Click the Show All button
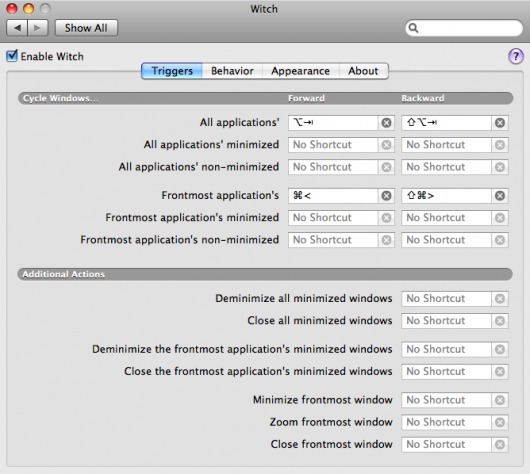Image resolution: width=530 pixels, height=474 pixels. click(86, 28)
